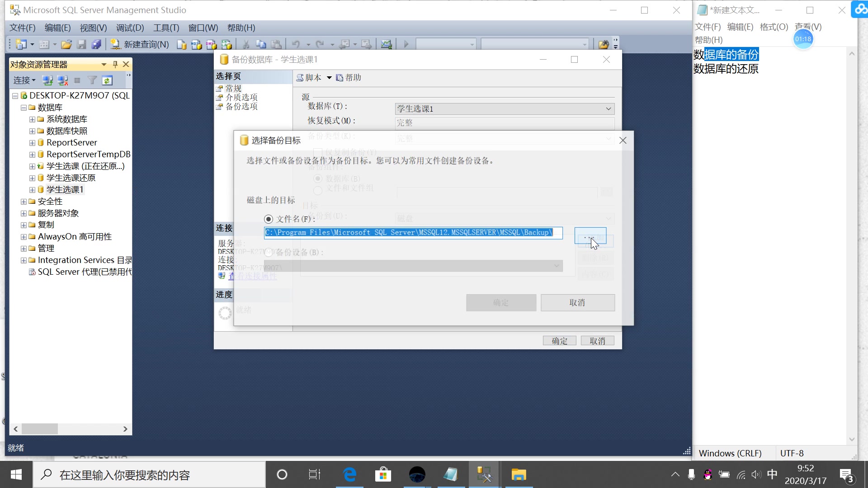868x488 pixels.
Task: Open the 脚本 dropdown arrow
Action: [x=329, y=78]
